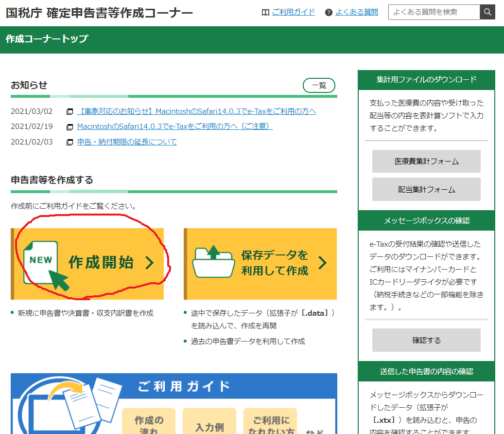Image resolution: width=504 pixels, height=434 pixels.
Task: Start with the 作成開始 button
Action: pyautogui.click(x=87, y=264)
